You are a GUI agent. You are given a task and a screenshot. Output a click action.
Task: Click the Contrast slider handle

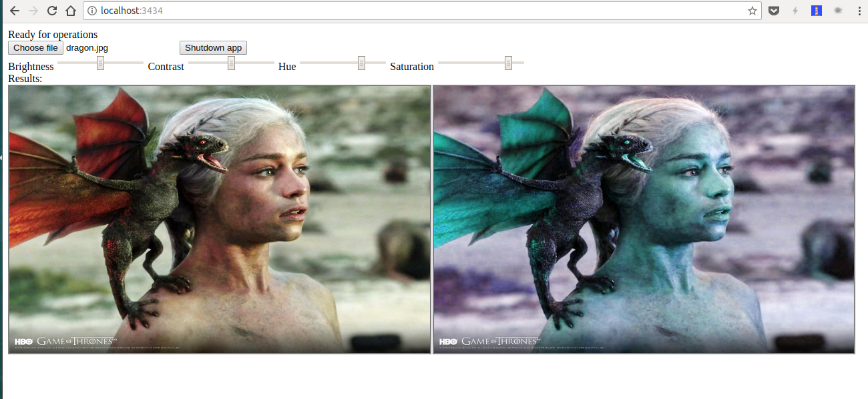(x=231, y=63)
